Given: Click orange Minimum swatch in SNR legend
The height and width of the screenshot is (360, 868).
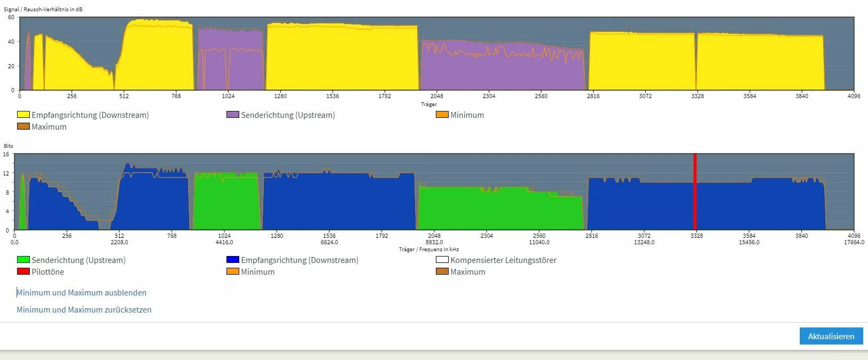Looking at the screenshot, I should (442, 115).
